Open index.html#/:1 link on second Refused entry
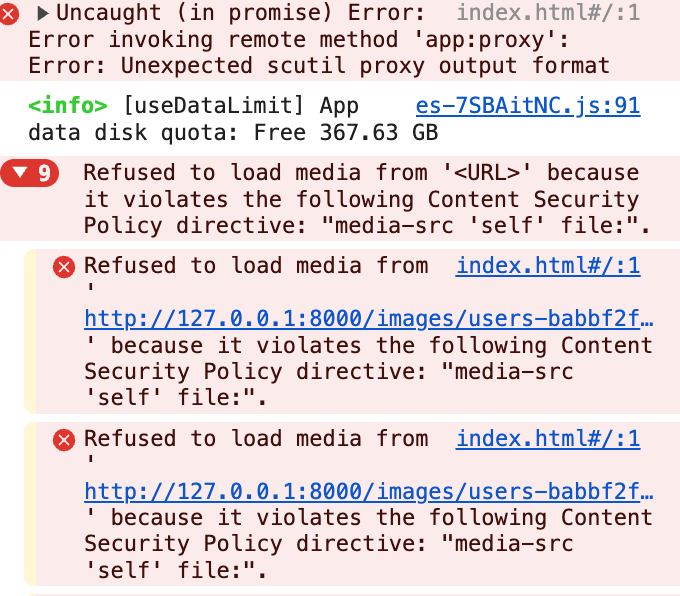680x596 pixels. point(548,438)
